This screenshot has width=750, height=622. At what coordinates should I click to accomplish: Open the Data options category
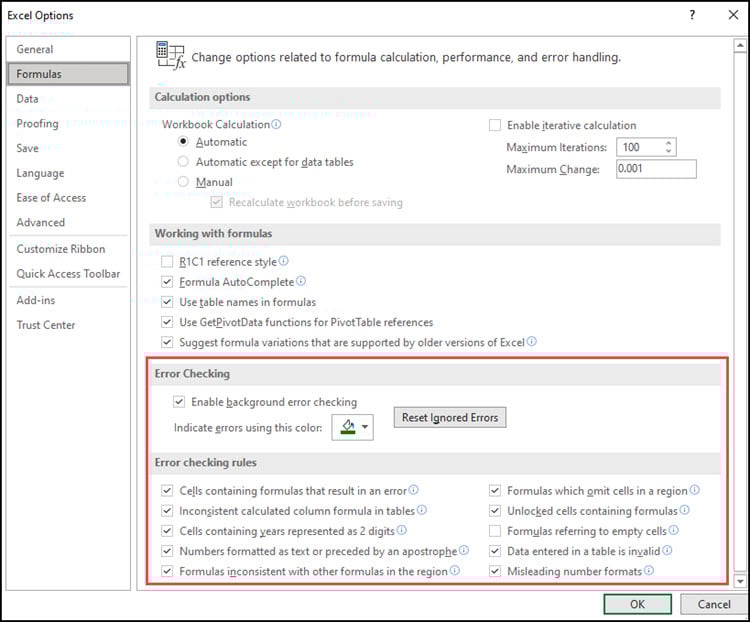point(68,99)
